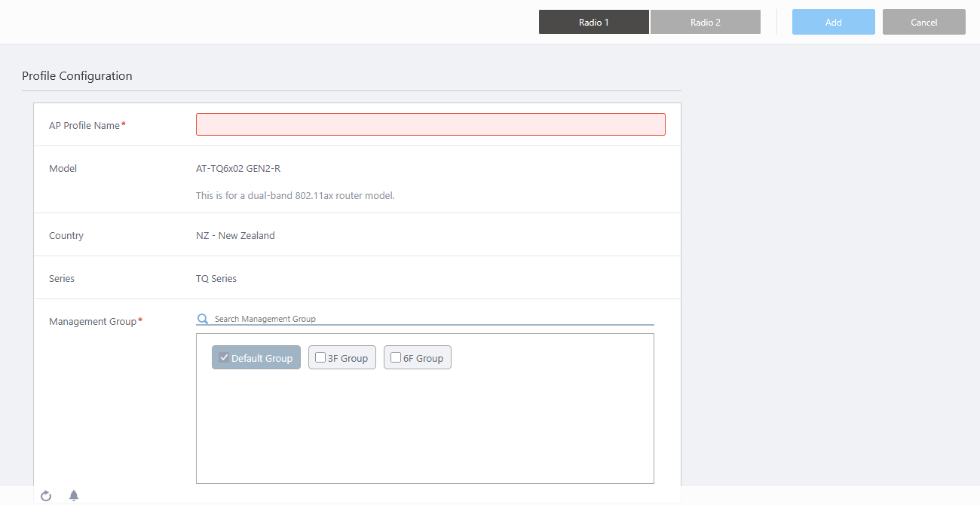Click the 'Series' label
The height and width of the screenshot is (505, 980).
click(x=62, y=278)
